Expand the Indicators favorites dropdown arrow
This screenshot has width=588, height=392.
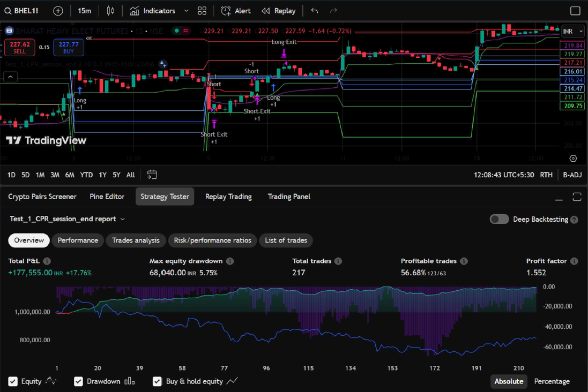click(187, 11)
